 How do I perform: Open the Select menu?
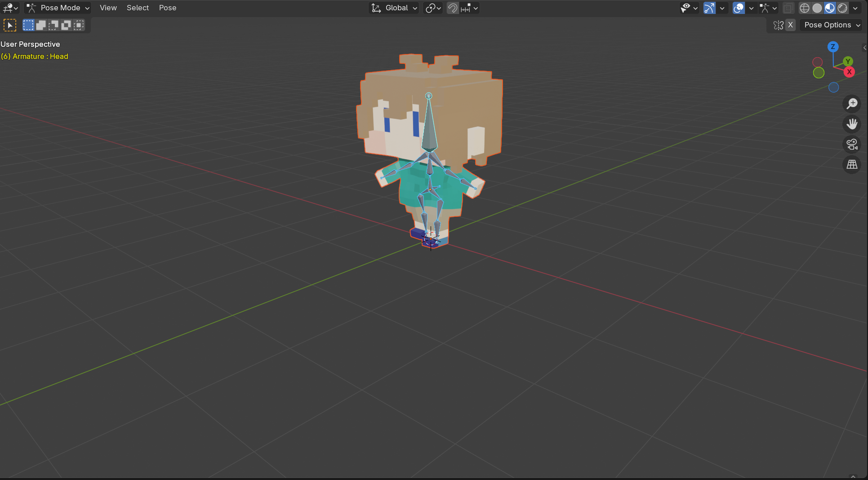click(x=138, y=8)
